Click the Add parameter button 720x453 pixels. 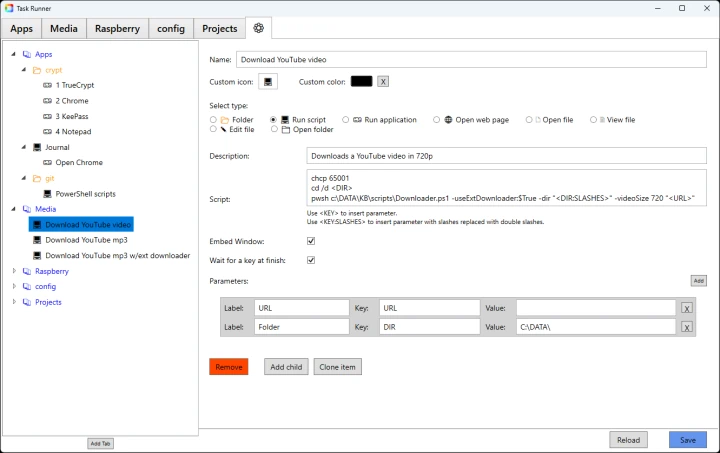(x=698, y=280)
